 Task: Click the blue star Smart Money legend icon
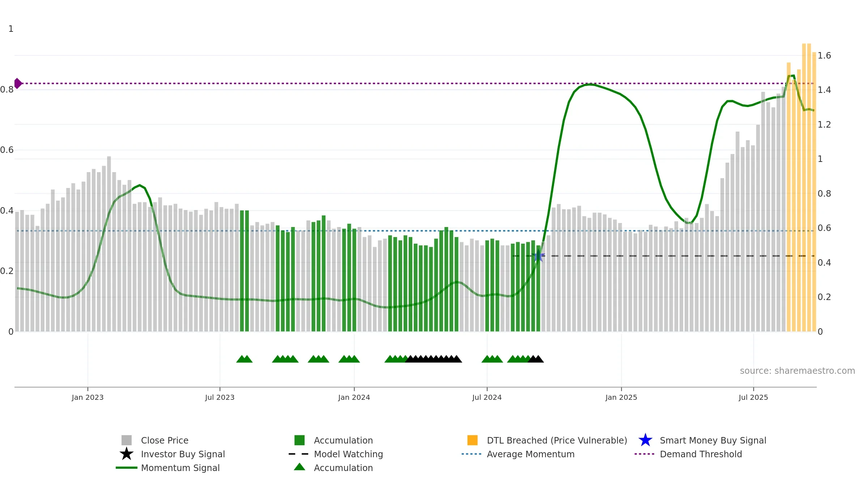645,440
